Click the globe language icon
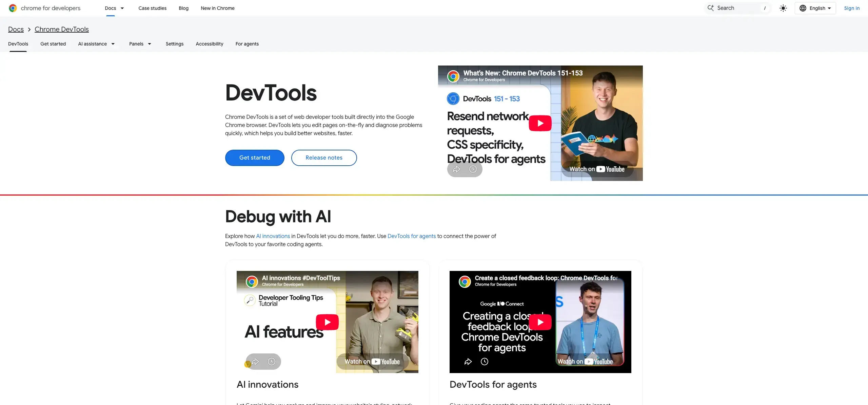The width and height of the screenshot is (868, 405). [803, 8]
